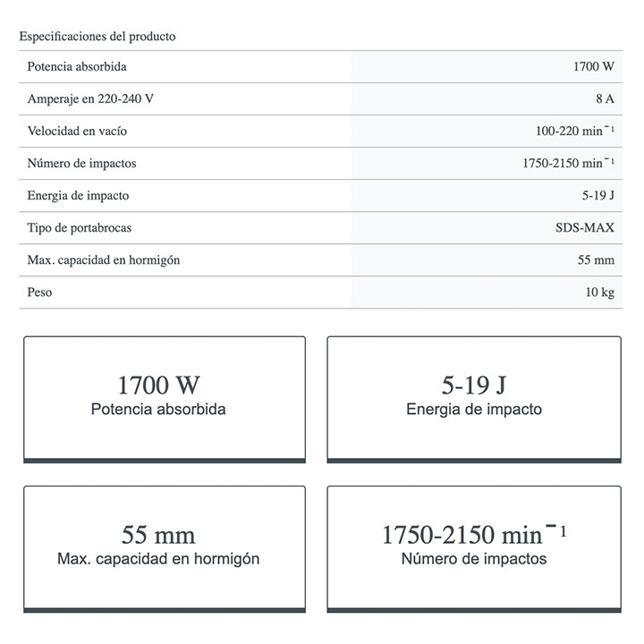Screen dimensions: 644x644
Task: Click the '100-220 min⁻¹' speed value
Action: coord(574,131)
